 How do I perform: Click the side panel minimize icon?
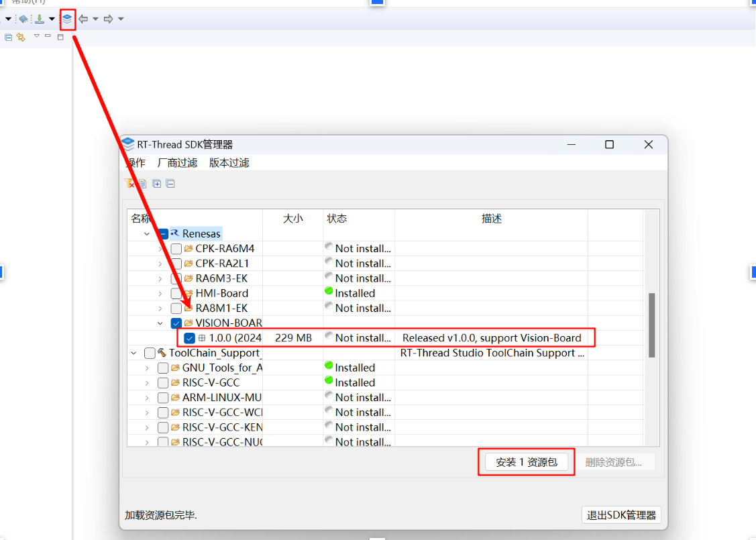tap(48, 36)
